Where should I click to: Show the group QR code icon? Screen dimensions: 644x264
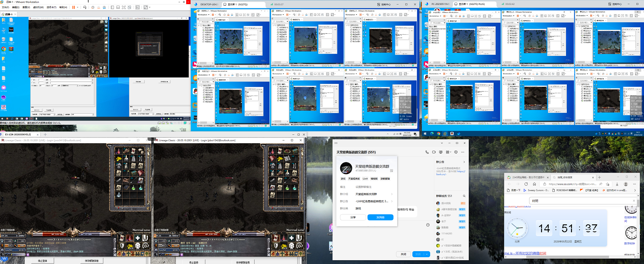(392, 171)
